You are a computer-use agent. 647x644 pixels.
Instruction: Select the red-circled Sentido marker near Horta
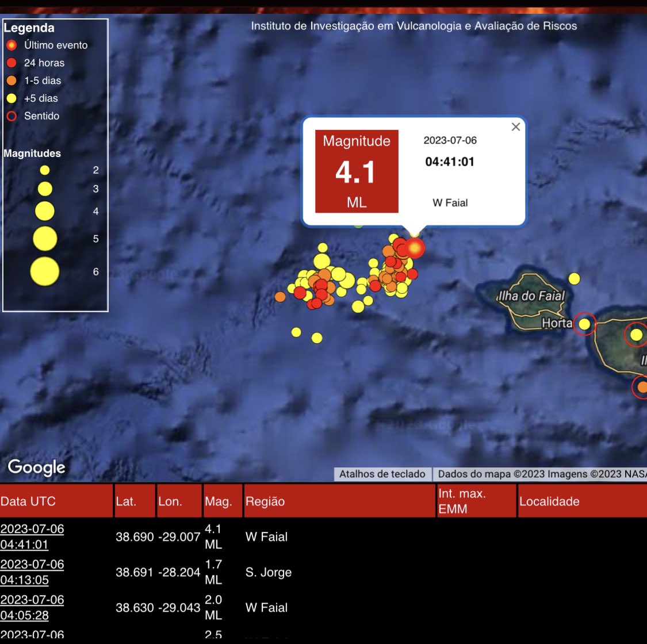coord(585,324)
